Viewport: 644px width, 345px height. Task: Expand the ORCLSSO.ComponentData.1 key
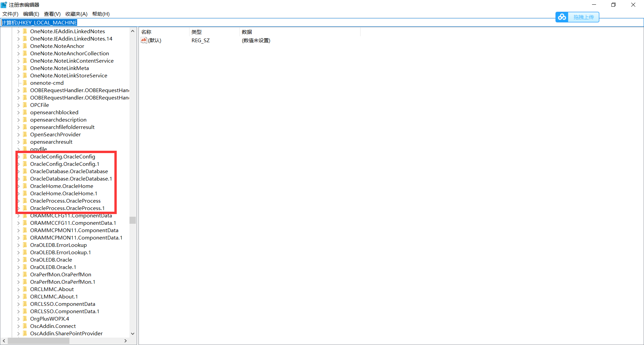18,312
